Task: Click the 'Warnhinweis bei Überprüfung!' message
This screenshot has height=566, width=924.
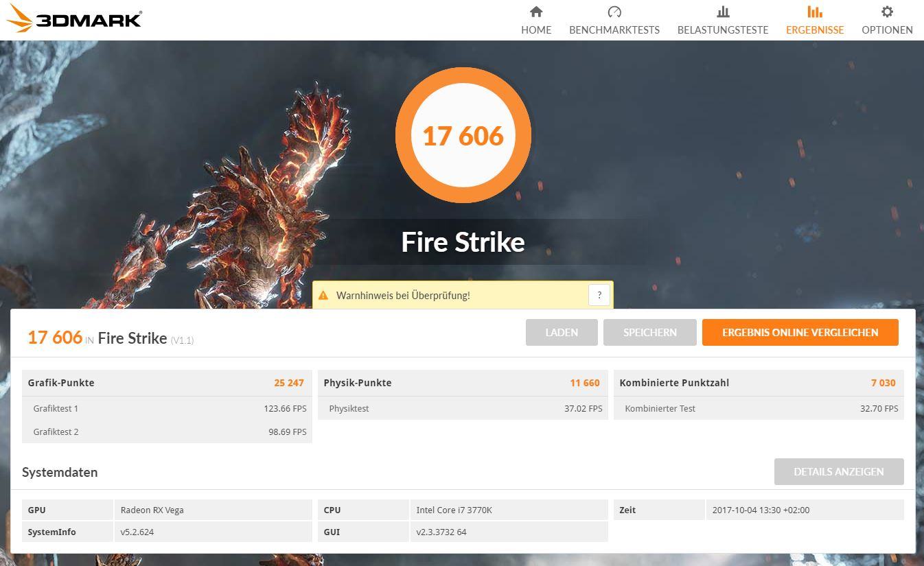Action: (403, 296)
